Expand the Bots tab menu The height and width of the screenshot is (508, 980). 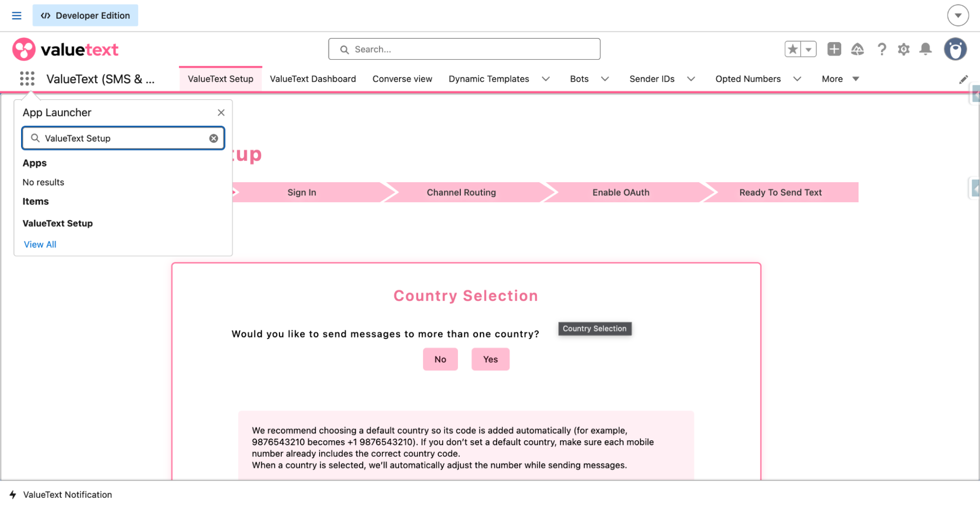[605, 79]
